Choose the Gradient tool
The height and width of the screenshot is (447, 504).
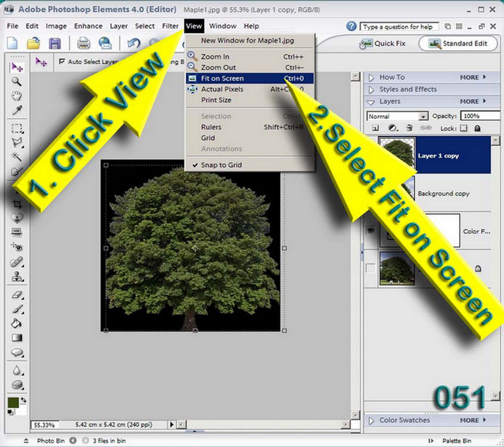tap(17, 337)
